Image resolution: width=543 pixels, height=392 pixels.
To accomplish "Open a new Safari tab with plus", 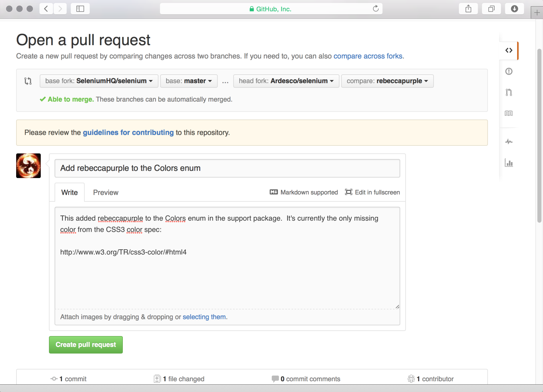I will coord(537,13).
